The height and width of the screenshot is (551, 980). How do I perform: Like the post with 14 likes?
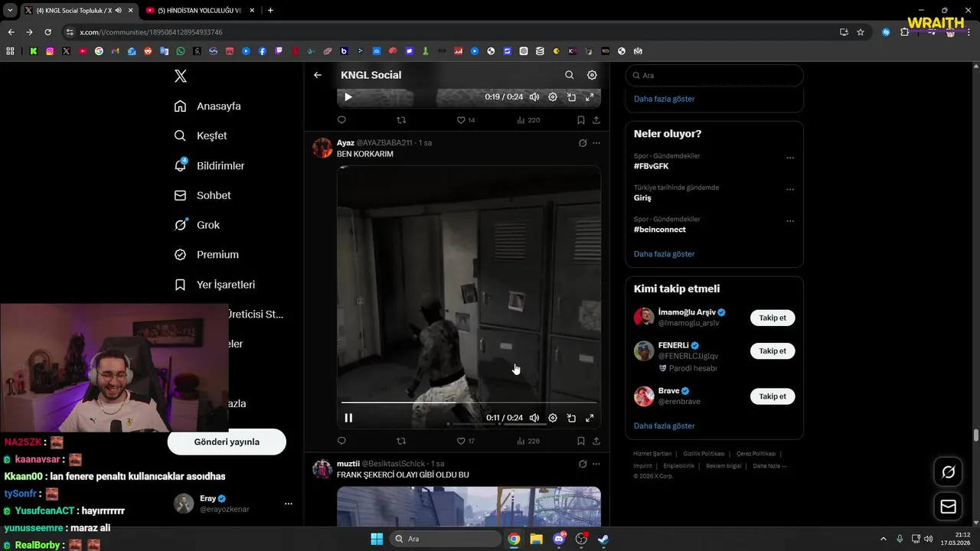click(465, 120)
